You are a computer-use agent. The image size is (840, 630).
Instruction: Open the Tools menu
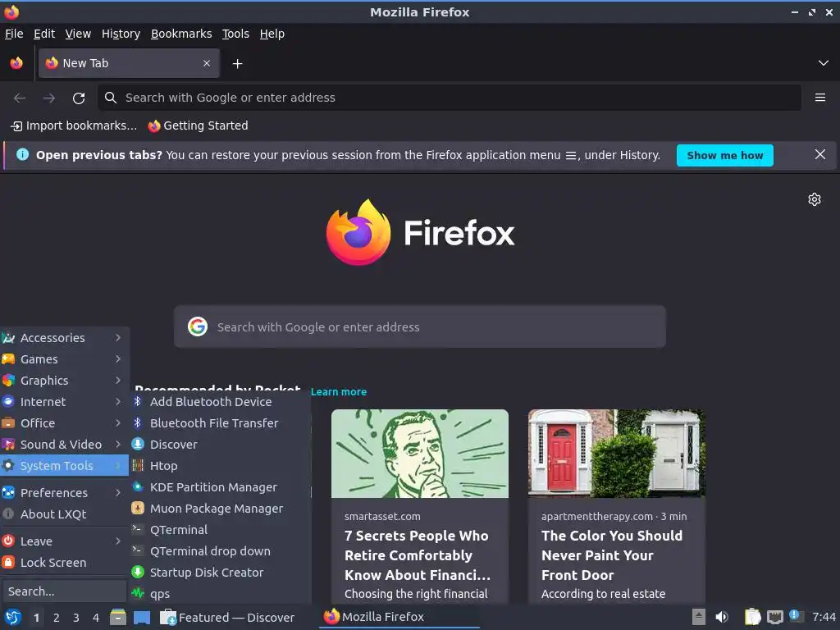click(x=235, y=34)
